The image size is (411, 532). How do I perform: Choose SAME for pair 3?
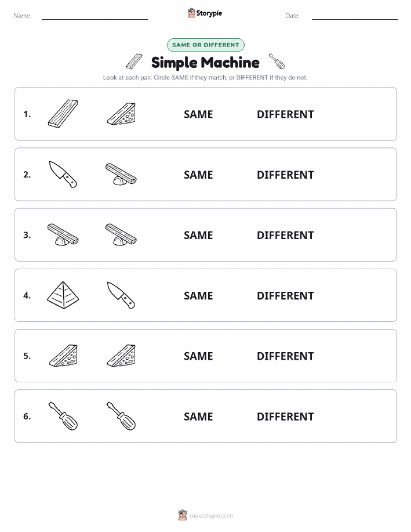coord(198,235)
